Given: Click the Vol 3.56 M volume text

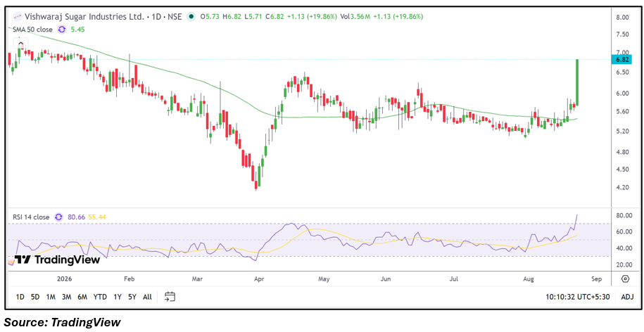Looking at the screenshot, I should click(x=354, y=17).
